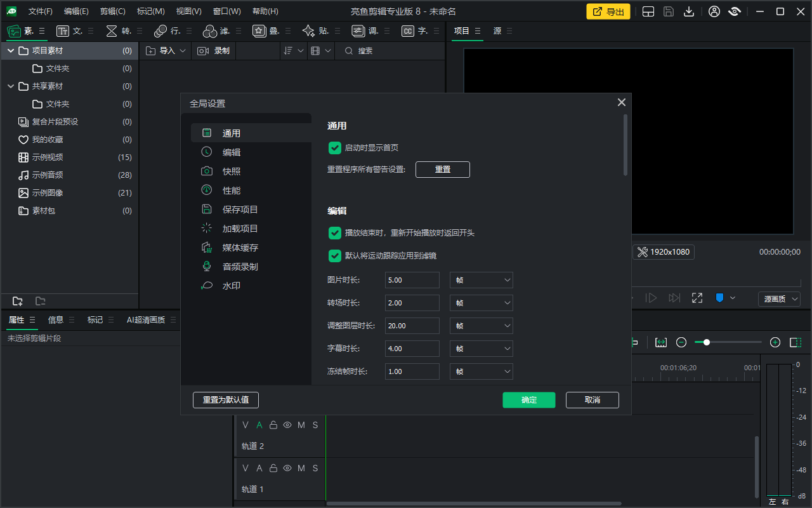Open the 图片时长 unit dropdown
Image resolution: width=812 pixels, height=508 pixels.
[481, 280]
